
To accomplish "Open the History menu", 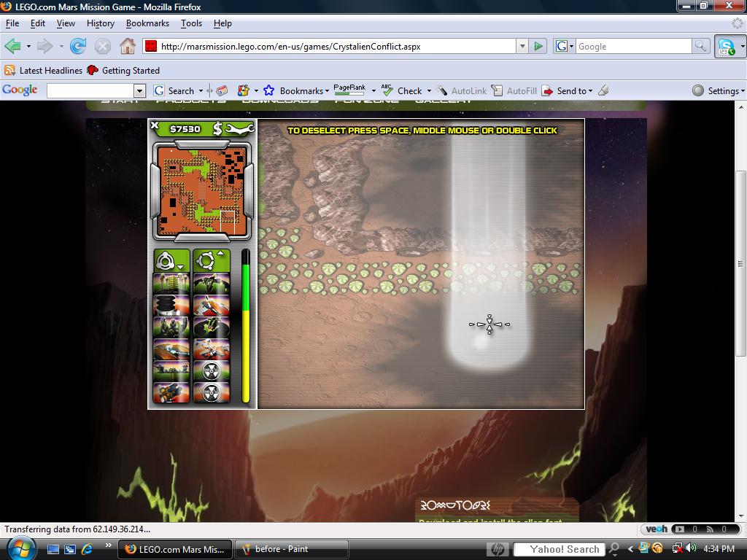I will (x=101, y=23).
